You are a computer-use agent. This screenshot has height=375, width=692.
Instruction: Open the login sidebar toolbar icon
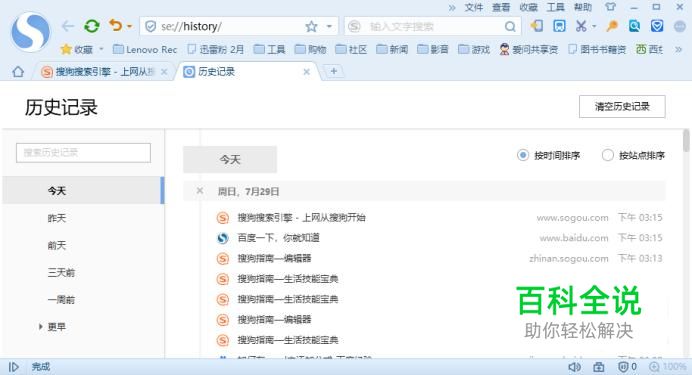pyautogui.click(x=537, y=26)
